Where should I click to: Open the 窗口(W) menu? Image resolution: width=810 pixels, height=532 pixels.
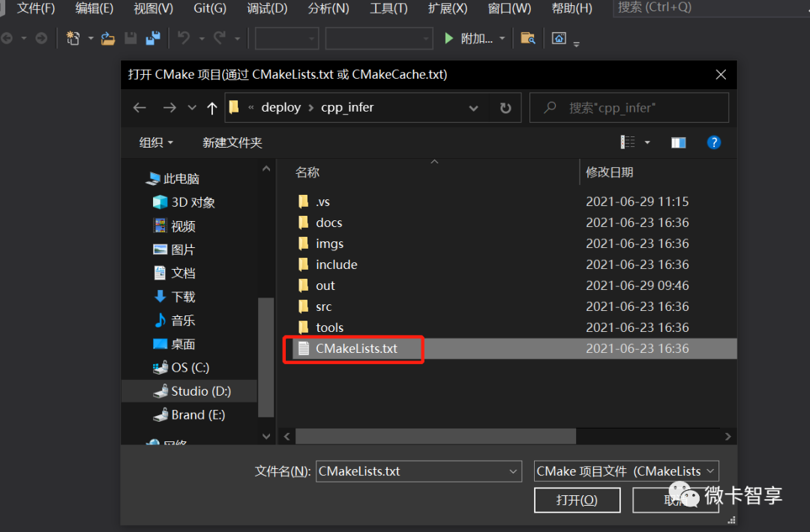(509, 8)
